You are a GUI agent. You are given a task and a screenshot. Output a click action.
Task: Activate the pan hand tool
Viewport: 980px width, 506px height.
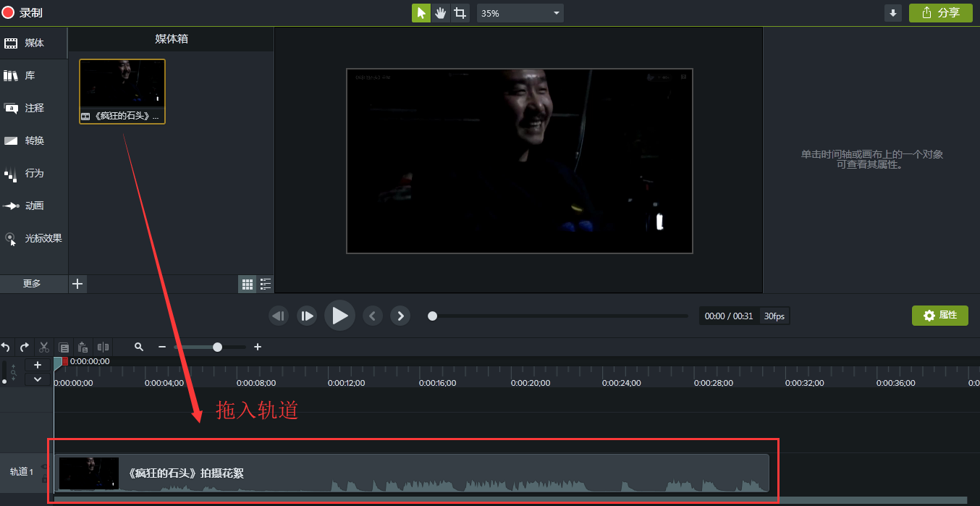(x=441, y=13)
